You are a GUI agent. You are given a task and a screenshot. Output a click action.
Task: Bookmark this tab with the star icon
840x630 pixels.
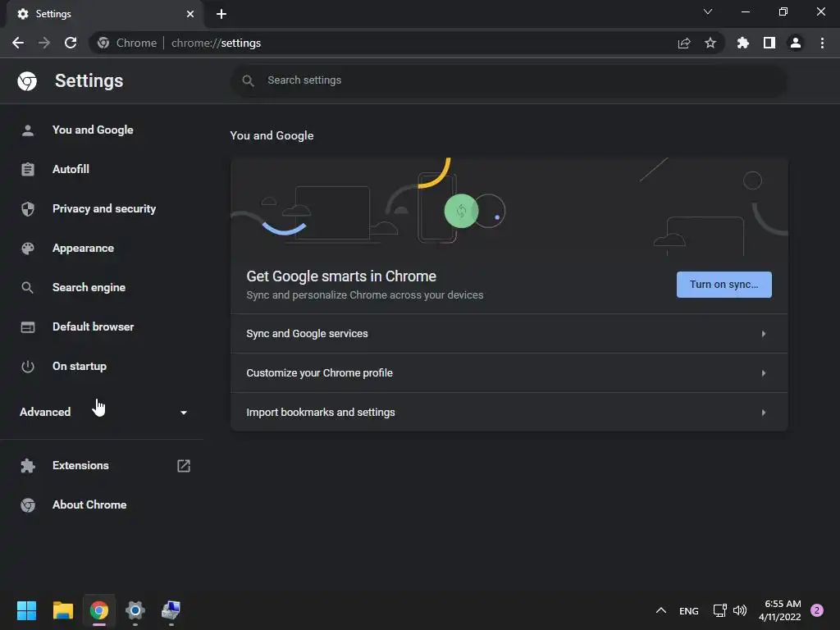[x=710, y=43]
